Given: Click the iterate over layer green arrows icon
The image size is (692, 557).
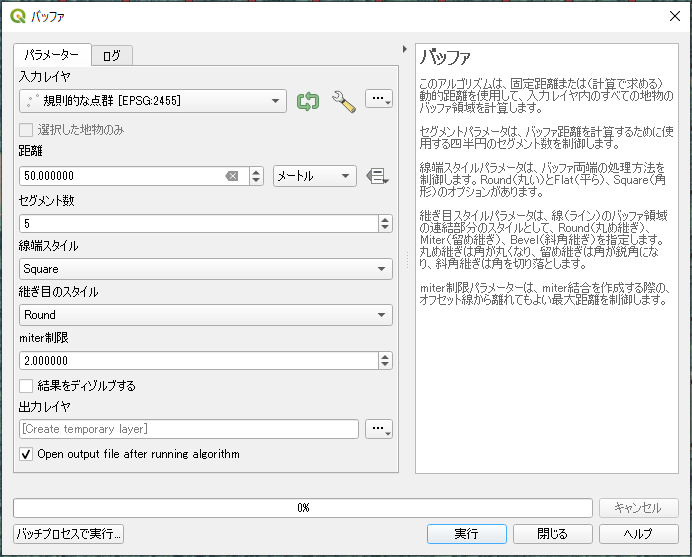Looking at the screenshot, I should pyautogui.click(x=308, y=101).
